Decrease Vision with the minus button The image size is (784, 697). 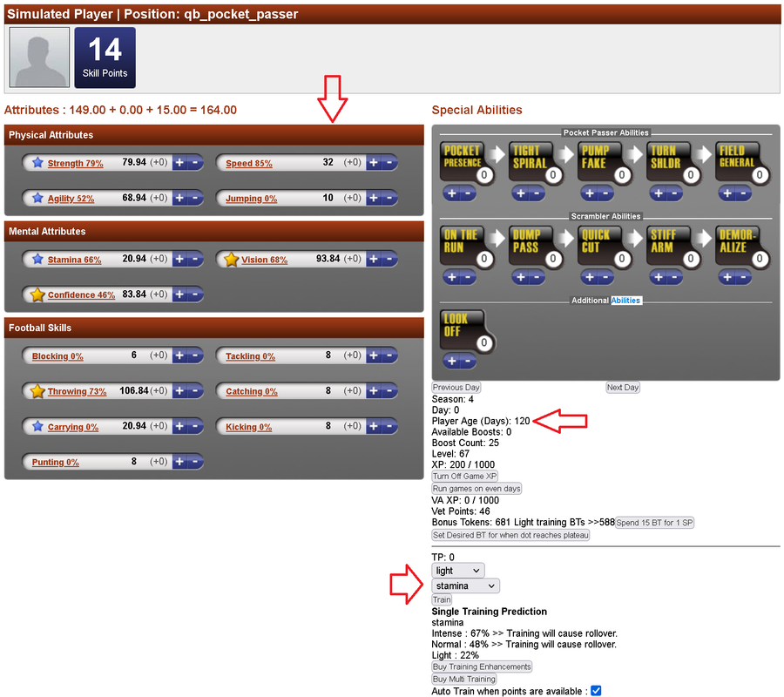[x=389, y=259]
